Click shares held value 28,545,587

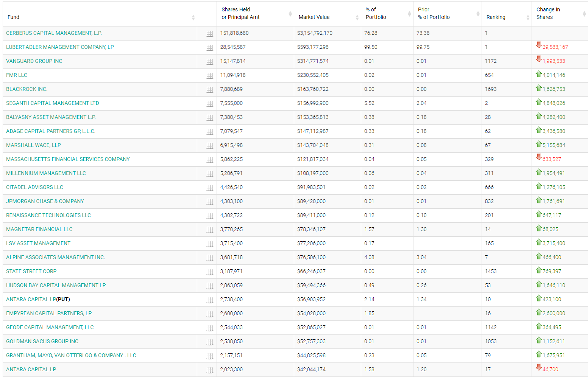point(233,47)
